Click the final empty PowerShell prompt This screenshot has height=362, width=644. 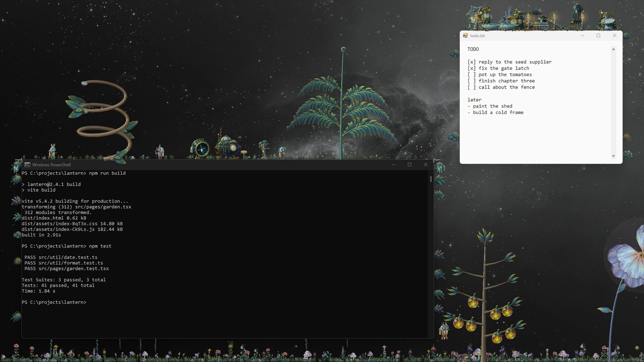[x=54, y=302]
